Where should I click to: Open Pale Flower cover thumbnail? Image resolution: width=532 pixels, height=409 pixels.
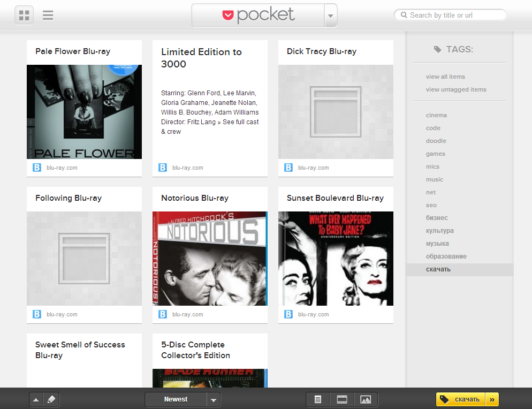coord(84,112)
